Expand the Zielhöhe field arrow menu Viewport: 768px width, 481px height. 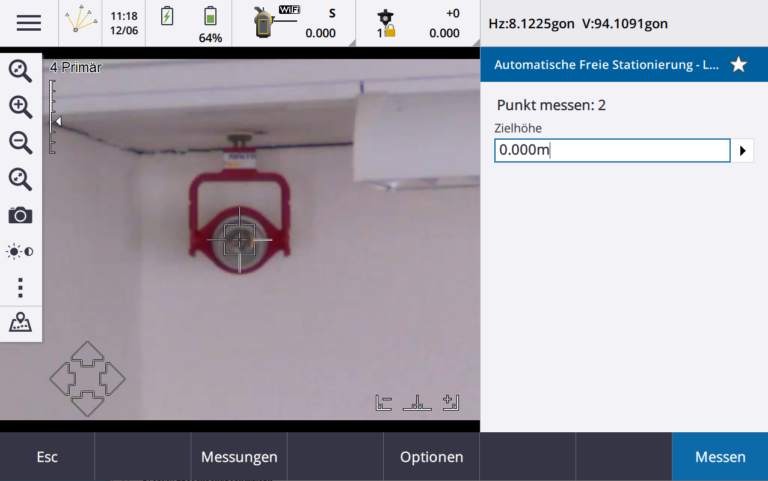pyautogui.click(x=743, y=150)
